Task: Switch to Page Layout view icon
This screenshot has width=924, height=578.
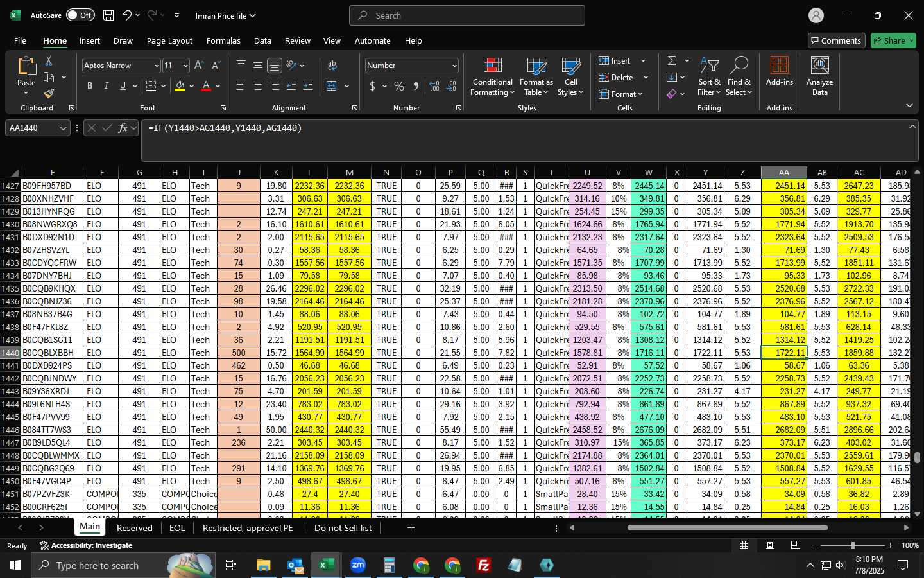Action: point(770,545)
